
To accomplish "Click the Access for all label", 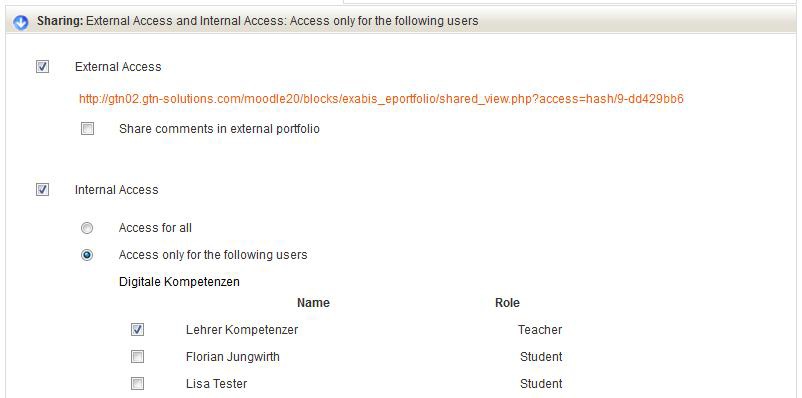I will click(x=155, y=228).
